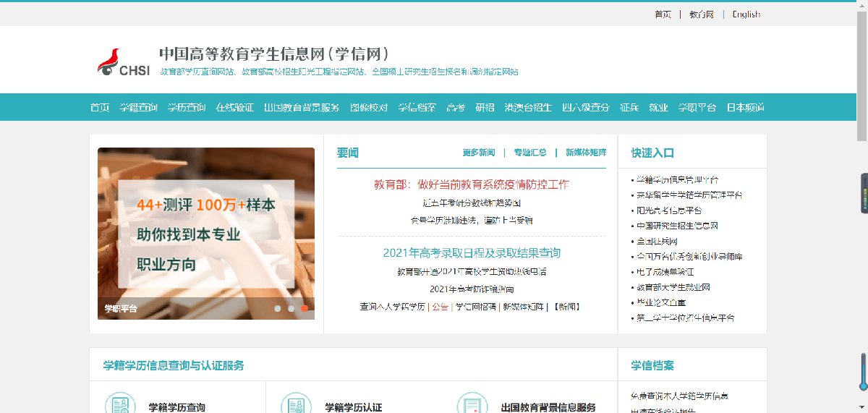The height and width of the screenshot is (413, 868).
Task: Open the 研招 navigation item
Action: pyautogui.click(x=485, y=107)
